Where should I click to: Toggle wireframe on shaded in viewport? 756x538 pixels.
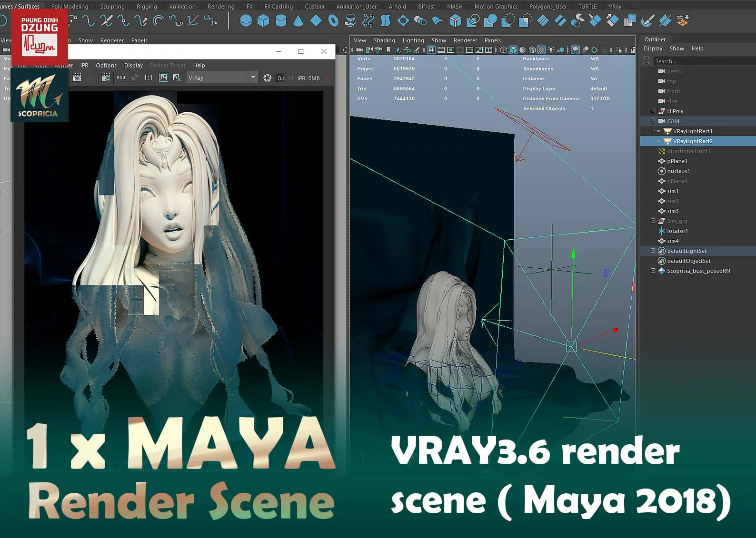532,50
